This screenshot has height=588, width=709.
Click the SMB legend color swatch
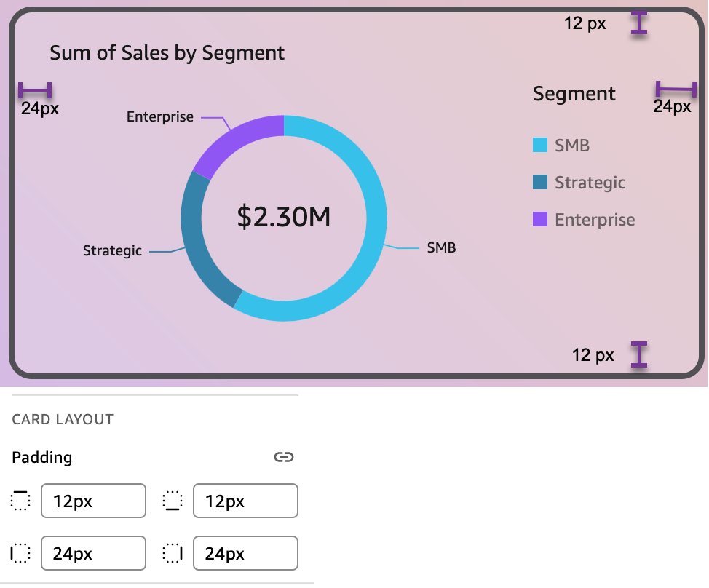pos(540,146)
